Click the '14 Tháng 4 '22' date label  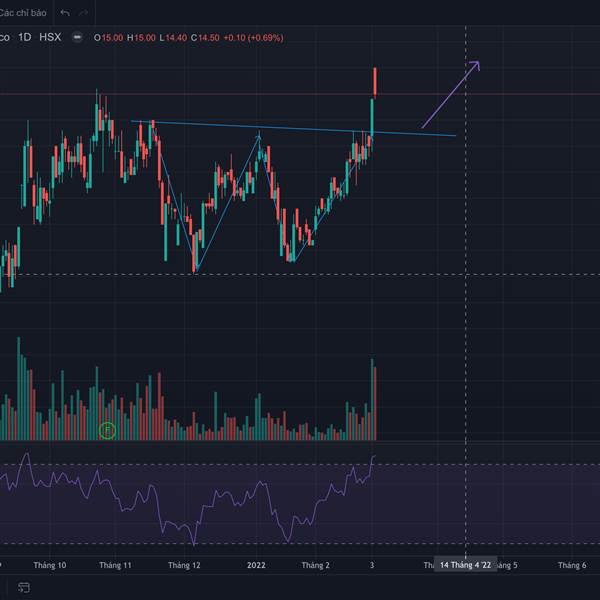pos(465,565)
